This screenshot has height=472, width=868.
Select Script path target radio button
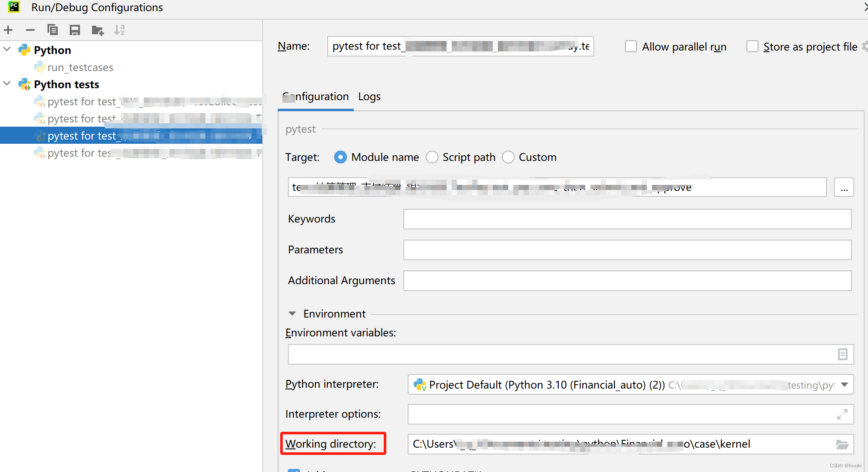(433, 157)
